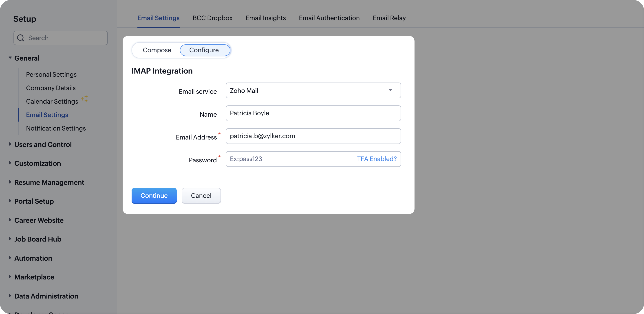This screenshot has width=644, height=314.
Task: Switch to Email Authentication tab
Action: coord(329,18)
